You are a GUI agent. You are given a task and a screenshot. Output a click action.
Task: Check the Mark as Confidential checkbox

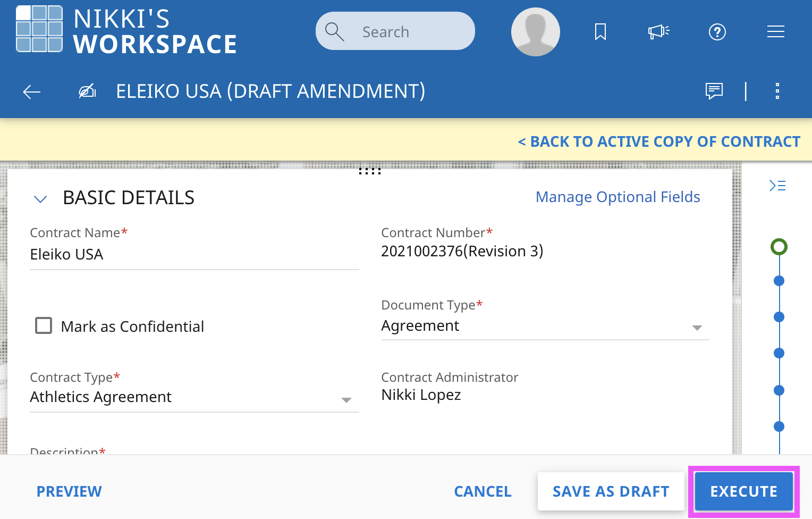[x=44, y=325]
